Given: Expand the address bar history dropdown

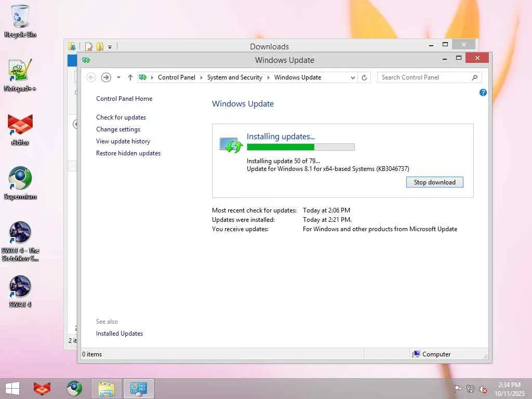Looking at the screenshot, I should click(353, 78).
